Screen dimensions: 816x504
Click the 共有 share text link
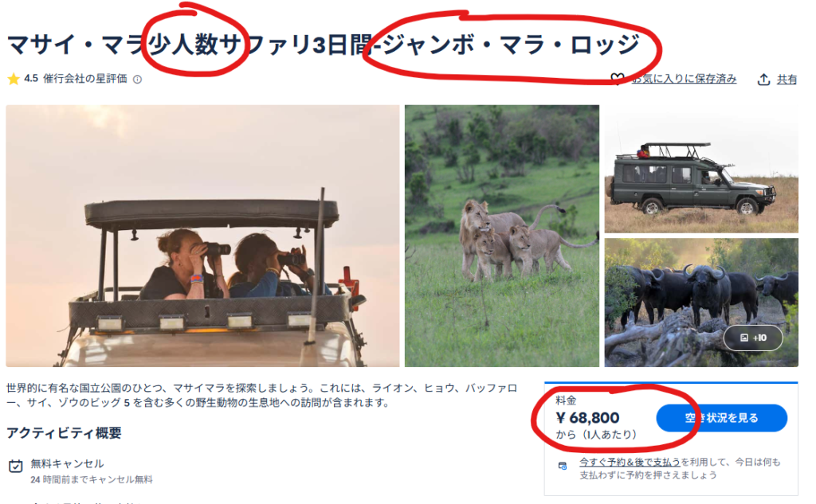(787, 80)
